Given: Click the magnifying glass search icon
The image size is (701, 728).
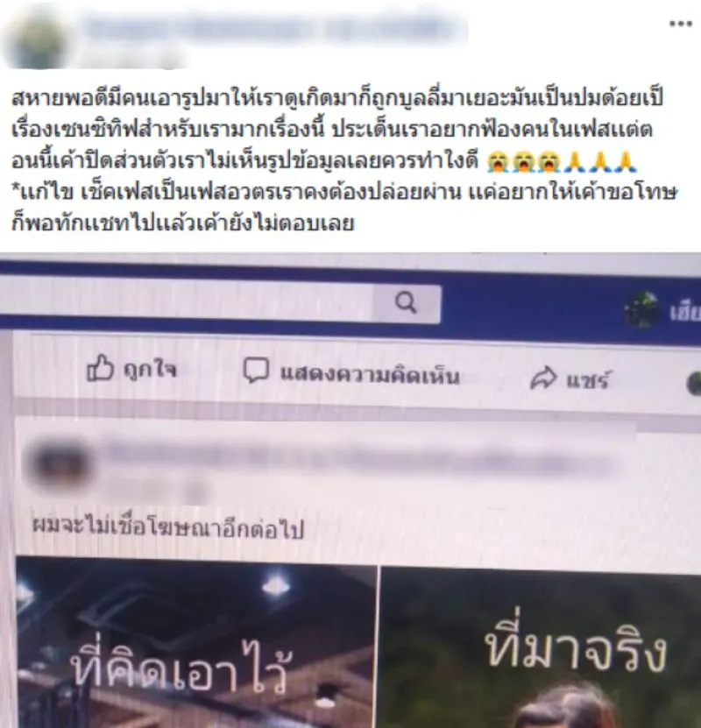Looking at the screenshot, I should 406,303.
